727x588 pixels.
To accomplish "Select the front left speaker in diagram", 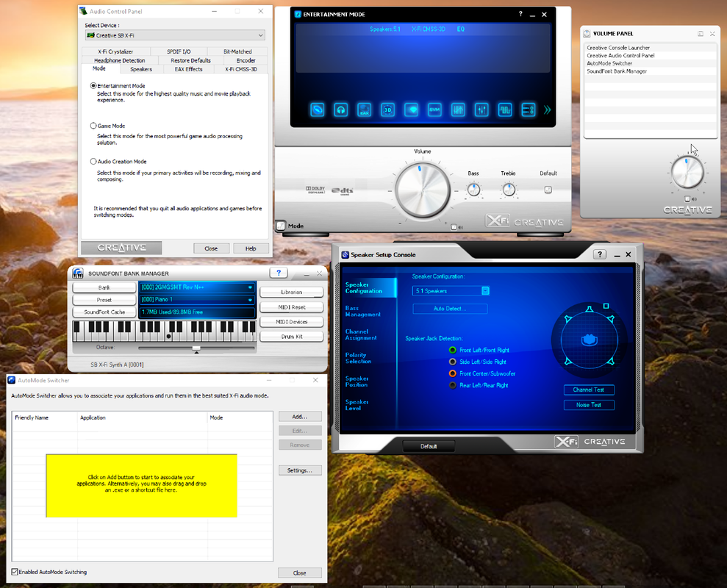I will pos(568,319).
